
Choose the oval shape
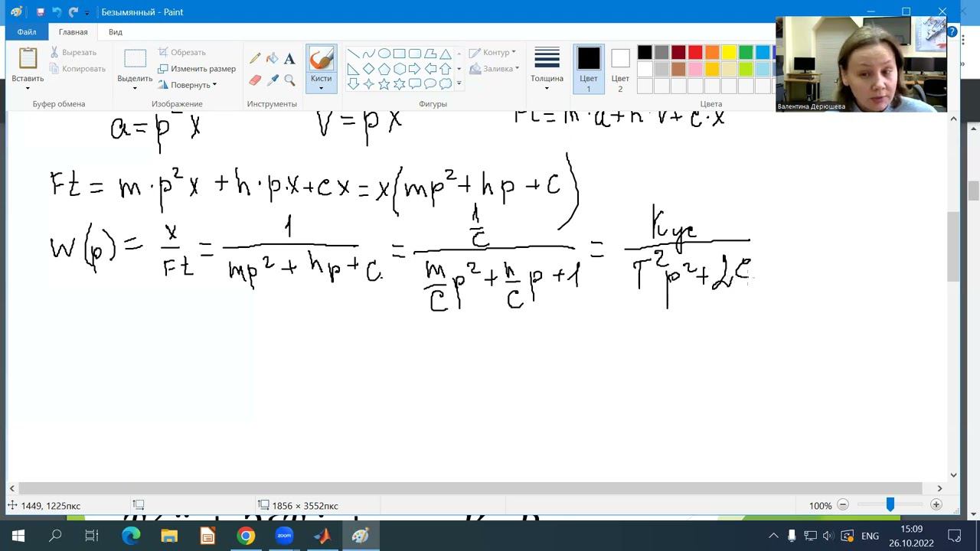384,54
